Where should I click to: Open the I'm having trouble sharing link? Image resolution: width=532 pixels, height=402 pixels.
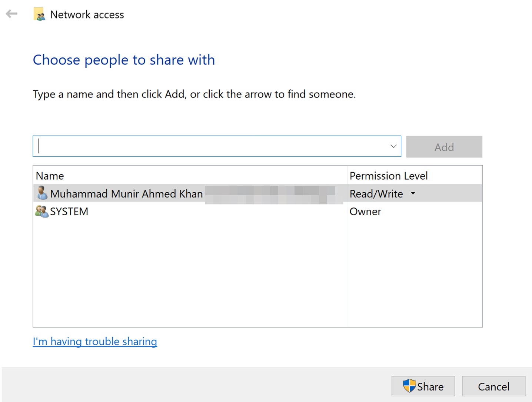tap(95, 341)
